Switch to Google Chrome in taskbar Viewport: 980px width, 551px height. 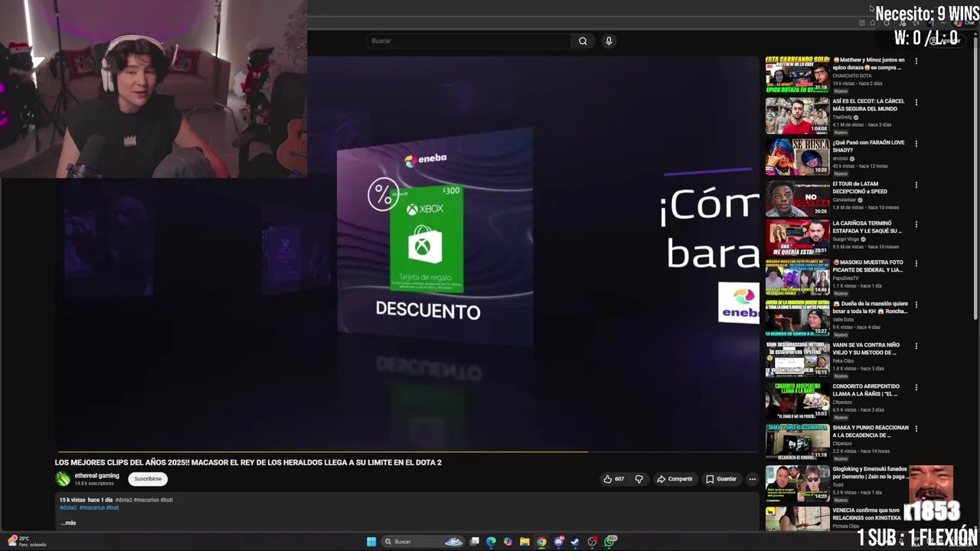tap(541, 542)
